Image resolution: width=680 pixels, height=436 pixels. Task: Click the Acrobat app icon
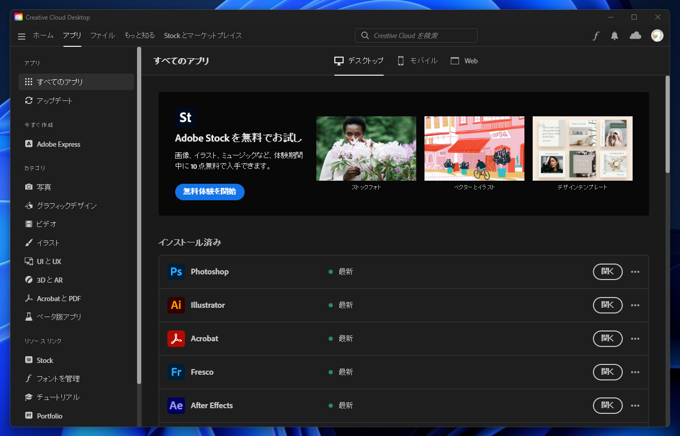(176, 338)
